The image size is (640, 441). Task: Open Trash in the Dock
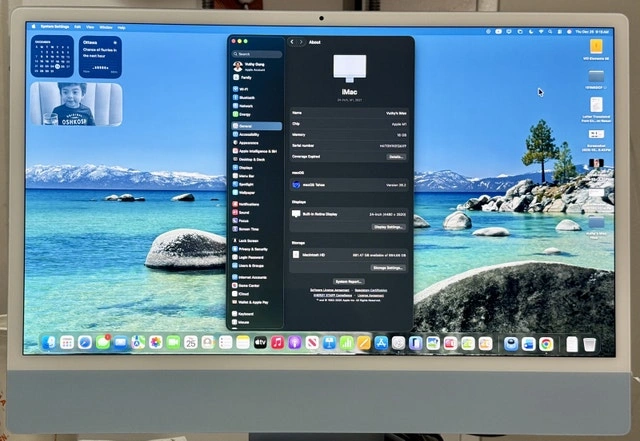(590, 344)
